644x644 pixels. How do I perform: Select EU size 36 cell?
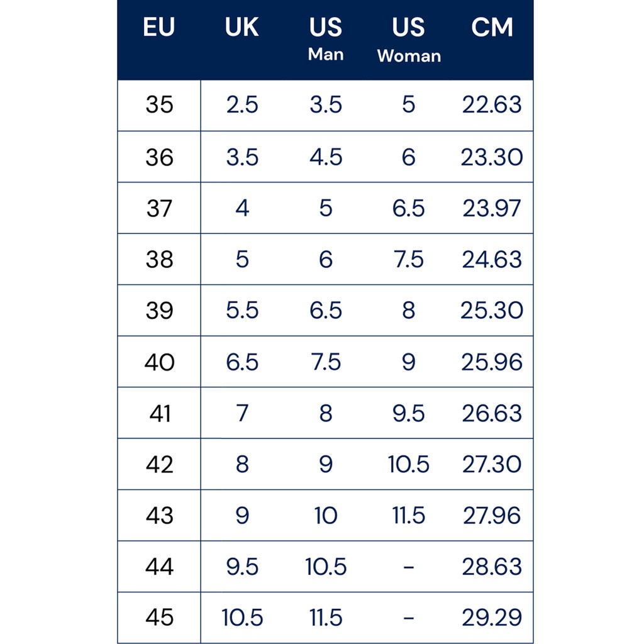(159, 157)
